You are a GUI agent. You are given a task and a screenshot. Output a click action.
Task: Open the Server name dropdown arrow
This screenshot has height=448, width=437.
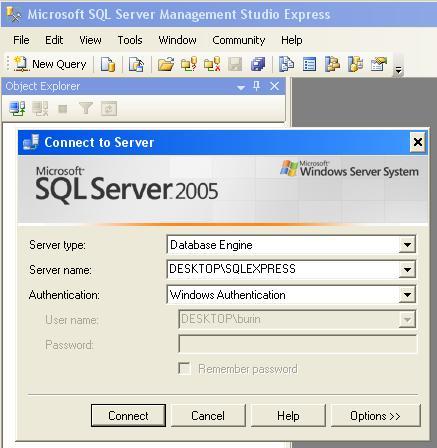pos(407,269)
